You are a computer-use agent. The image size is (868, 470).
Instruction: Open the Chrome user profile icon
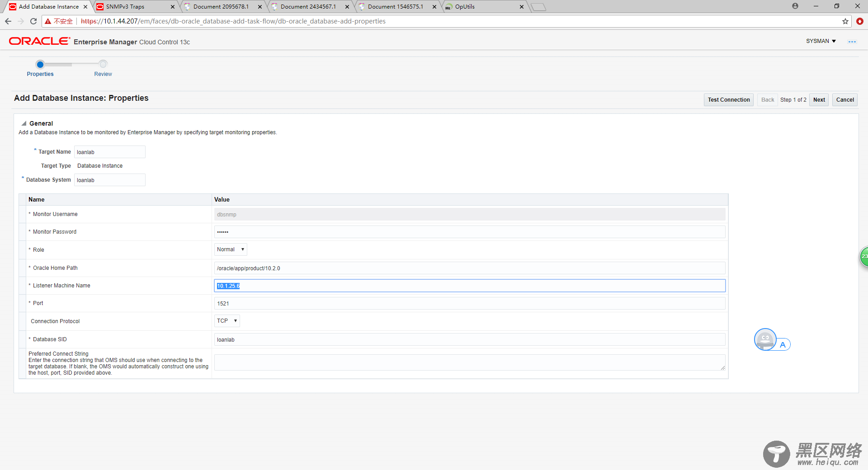click(x=795, y=6)
